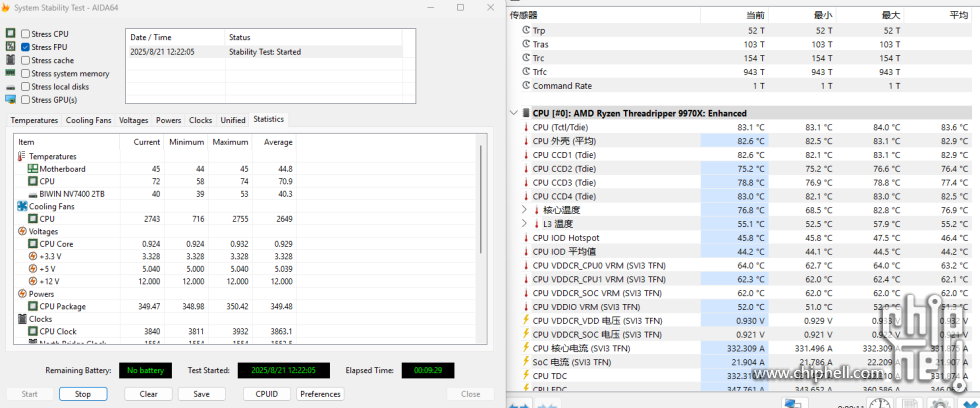Click the Stress GPU(s) monitor icon
This screenshot has width=980, height=408.
[x=11, y=99]
